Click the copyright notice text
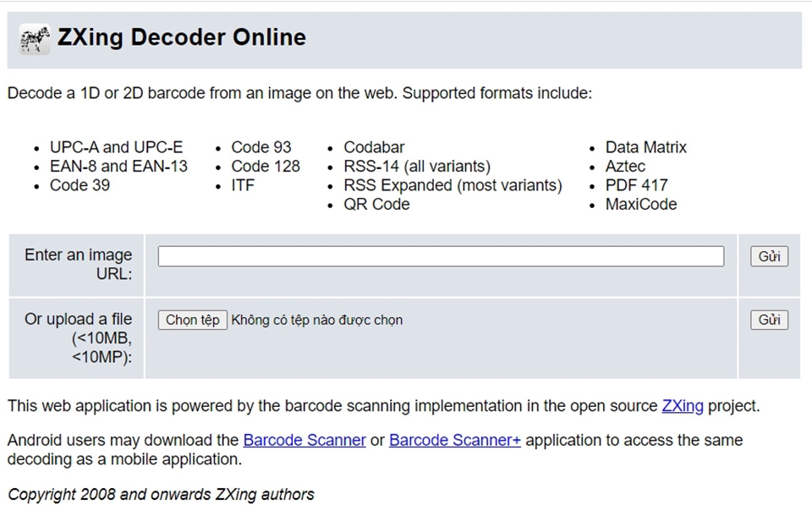812x527 pixels. [x=161, y=495]
